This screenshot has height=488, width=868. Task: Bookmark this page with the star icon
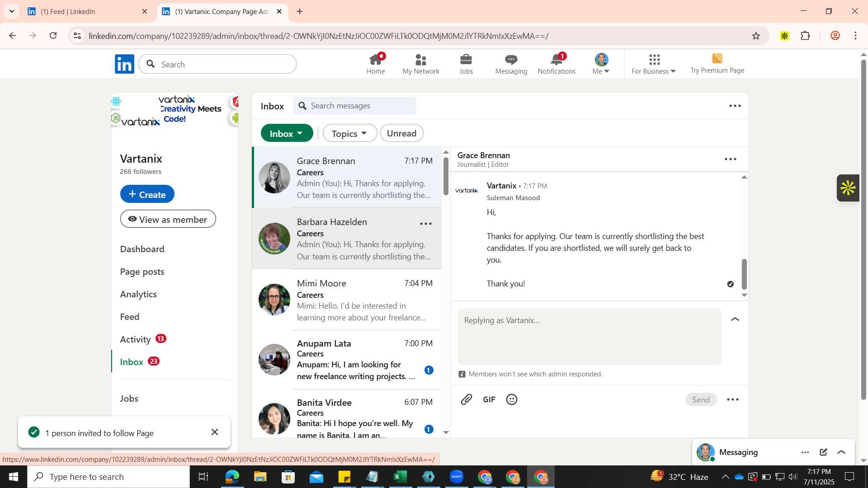click(756, 36)
